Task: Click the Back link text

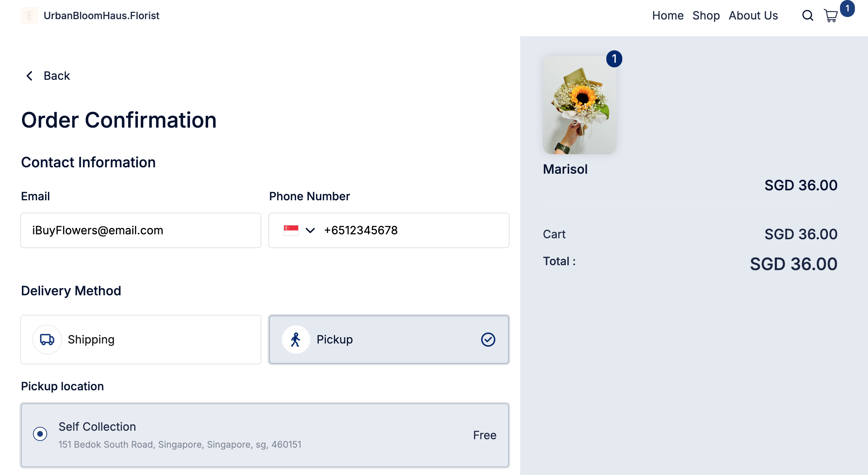Action: [x=57, y=76]
